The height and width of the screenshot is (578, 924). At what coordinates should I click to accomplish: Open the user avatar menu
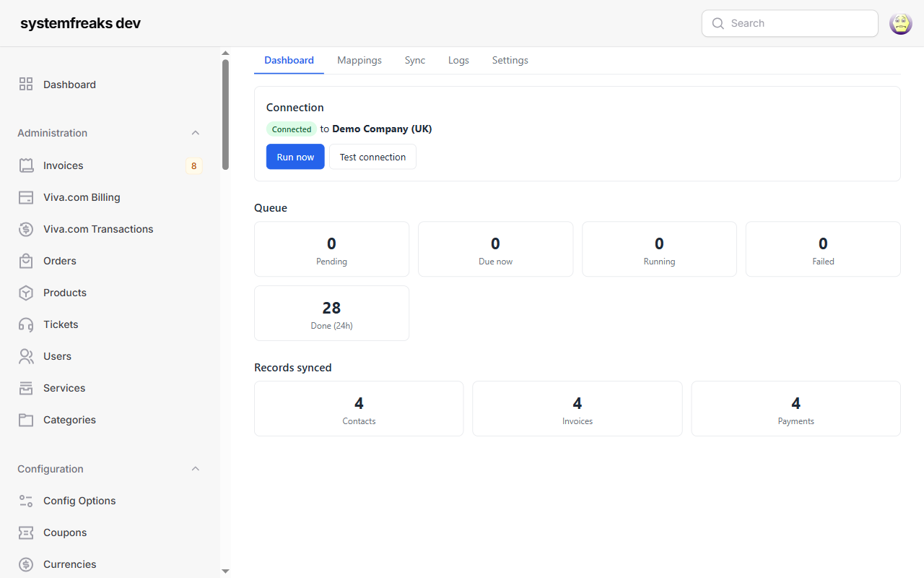click(901, 23)
